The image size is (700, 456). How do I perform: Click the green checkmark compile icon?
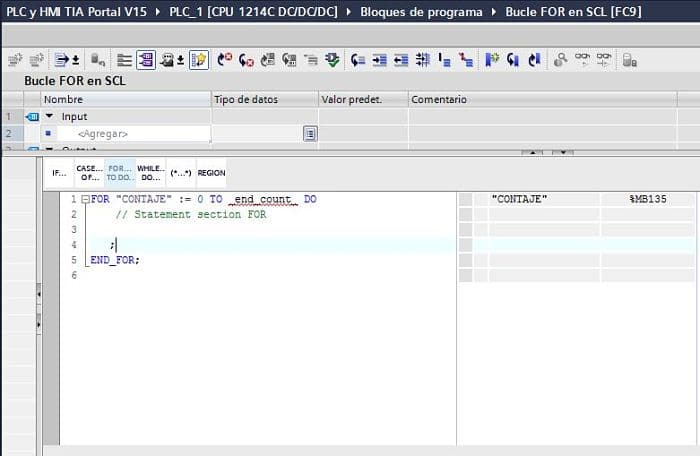coord(332,60)
